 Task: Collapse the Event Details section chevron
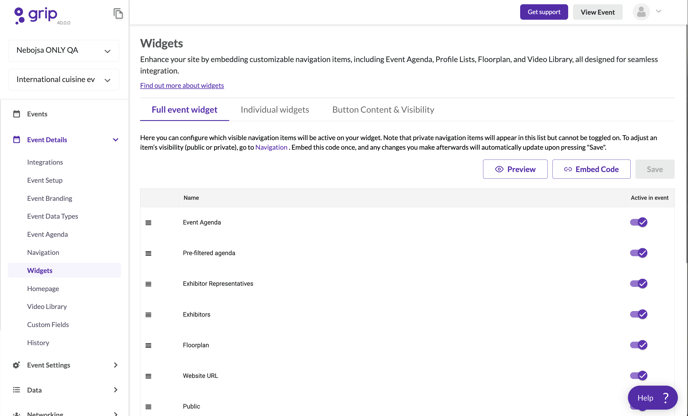[115, 140]
